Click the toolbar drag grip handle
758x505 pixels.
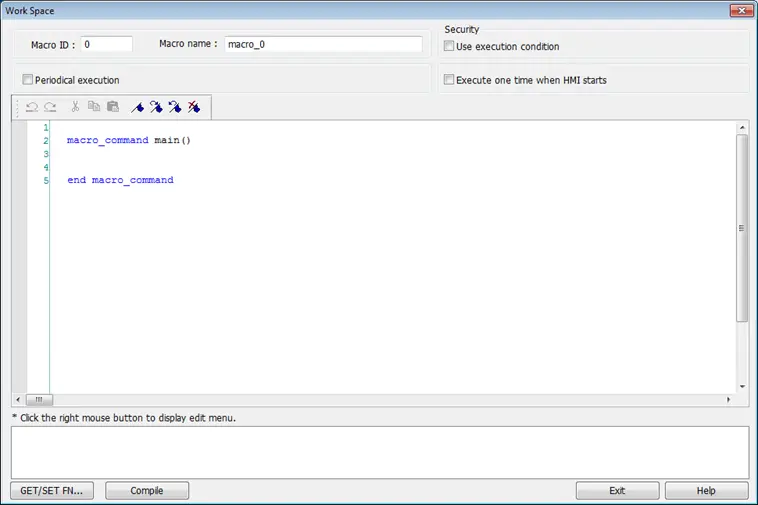[17, 107]
